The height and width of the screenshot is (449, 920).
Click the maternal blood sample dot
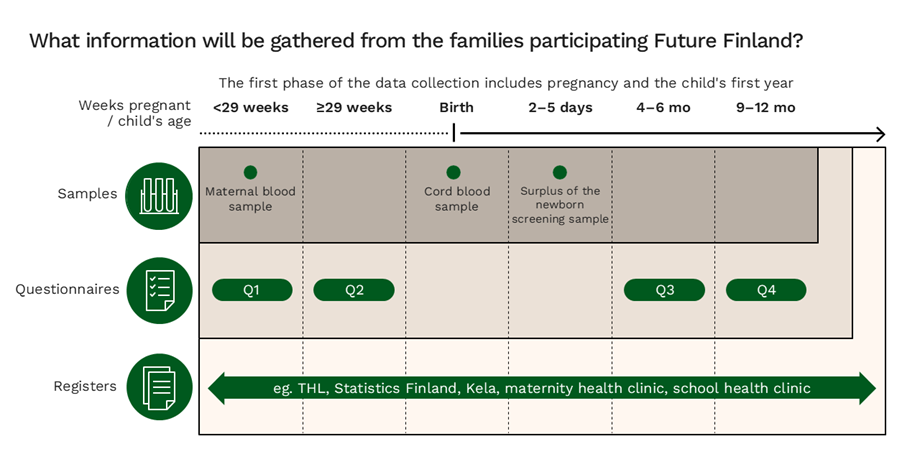pos(250,172)
